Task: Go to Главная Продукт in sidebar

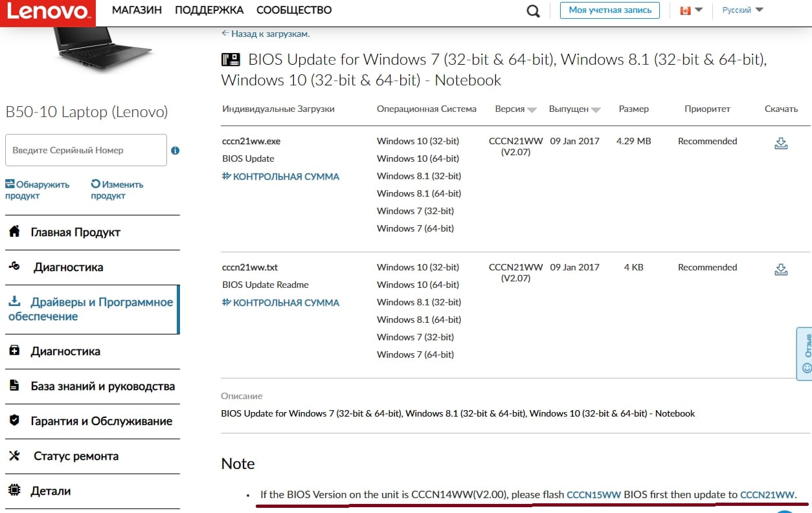Action: point(93,232)
